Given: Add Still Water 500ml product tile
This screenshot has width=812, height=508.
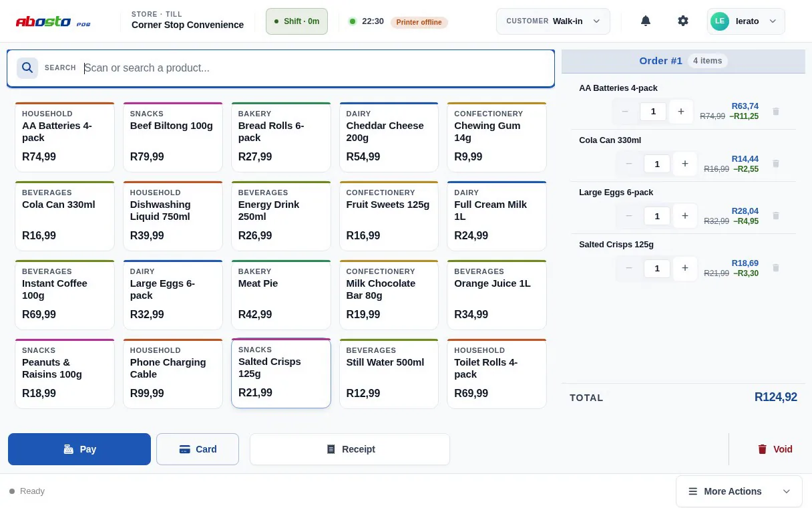Looking at the screenshot, I should (x=389, y=374).
